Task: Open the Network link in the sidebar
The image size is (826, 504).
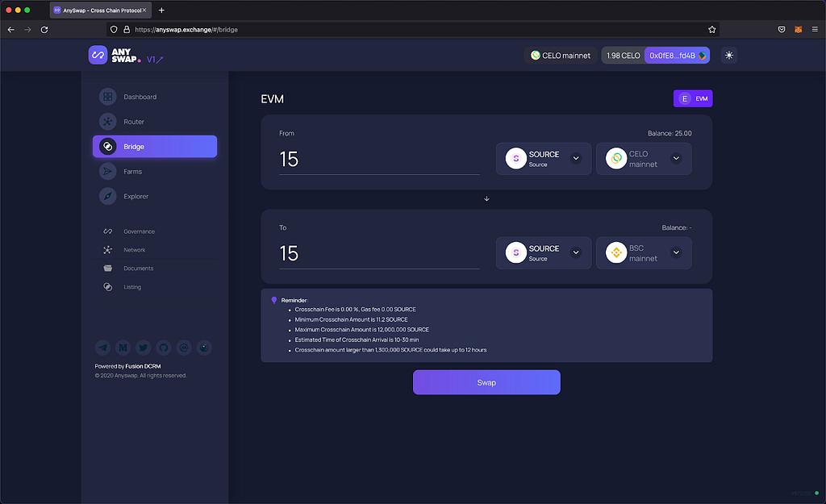Action: point(135,250)
